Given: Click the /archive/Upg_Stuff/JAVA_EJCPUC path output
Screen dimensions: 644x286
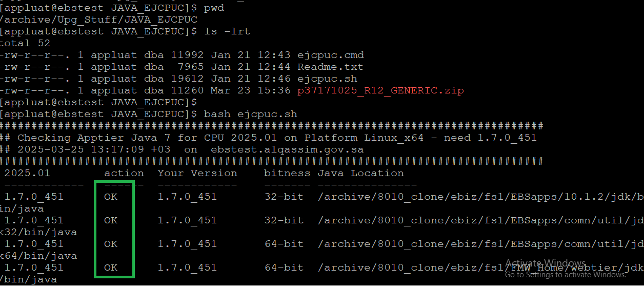Looking at the screenshot, I should coord(98,20).
